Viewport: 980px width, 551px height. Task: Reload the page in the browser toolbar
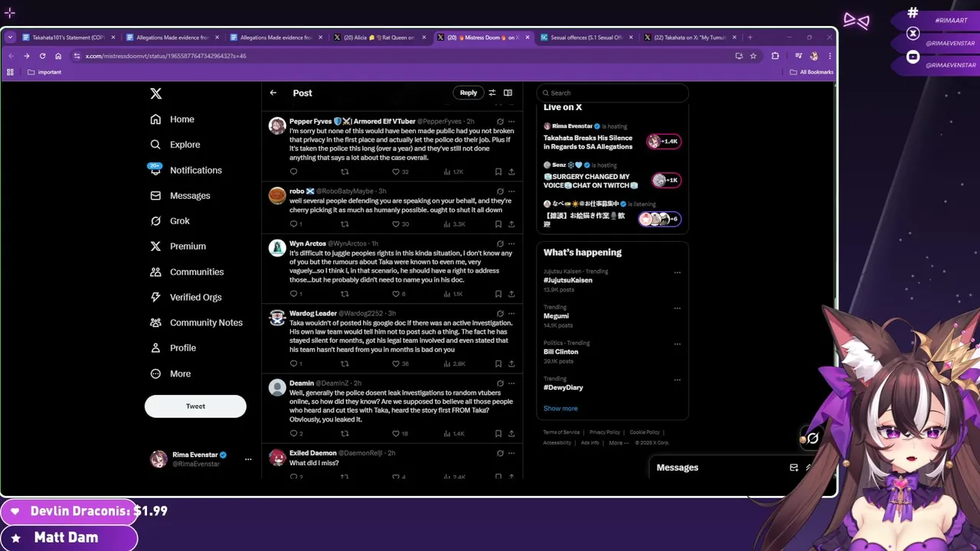pos(42,56)
